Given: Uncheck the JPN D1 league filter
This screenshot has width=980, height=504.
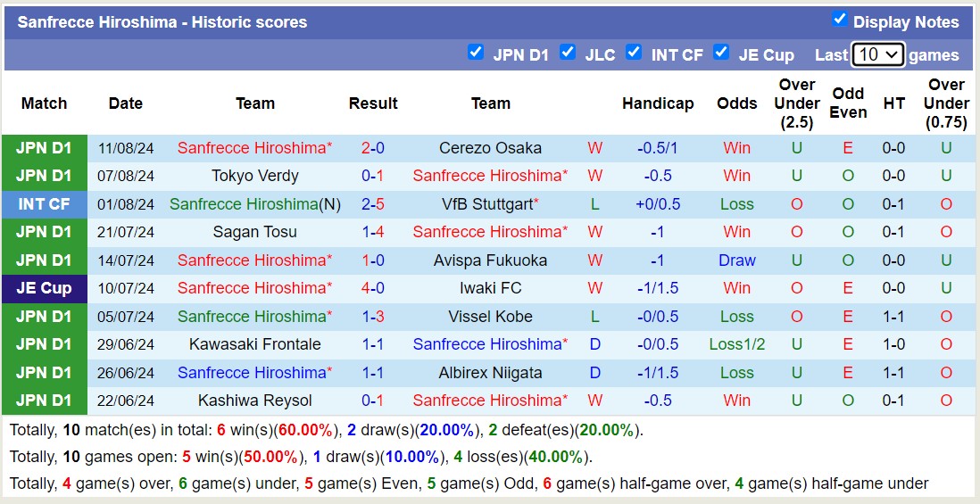Looking at the screenshot, I should pyautogui.click(x=476, y=53).
